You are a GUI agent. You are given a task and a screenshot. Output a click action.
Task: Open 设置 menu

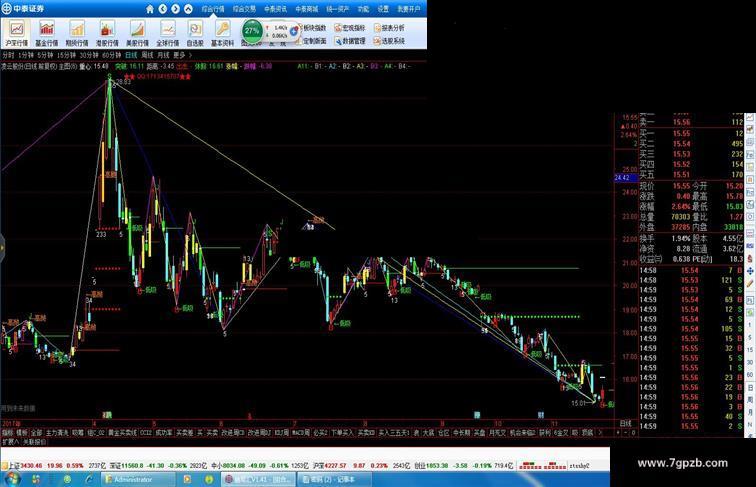(x=383, y=9)
